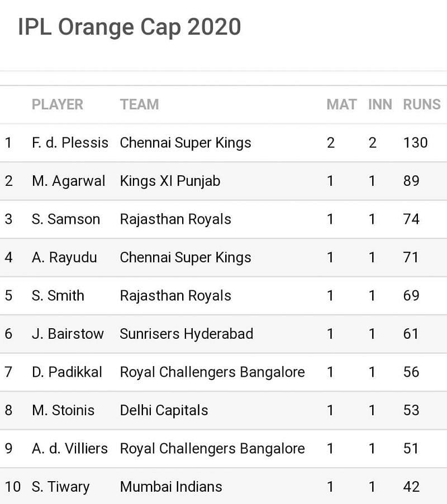The width and height of the screenshot is (447, 504).
Task: Click the IPL Orange Cap 2020 heading
Action: [129, 27]
